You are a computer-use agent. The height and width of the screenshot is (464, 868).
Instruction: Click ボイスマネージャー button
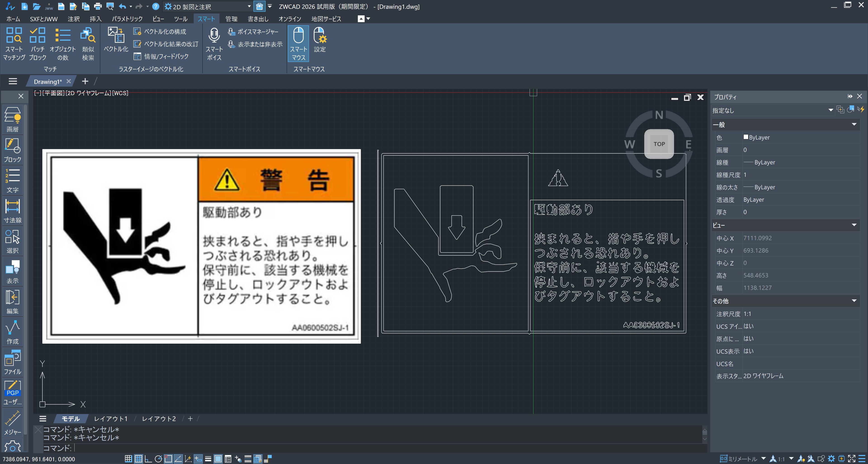click(253, 32)
